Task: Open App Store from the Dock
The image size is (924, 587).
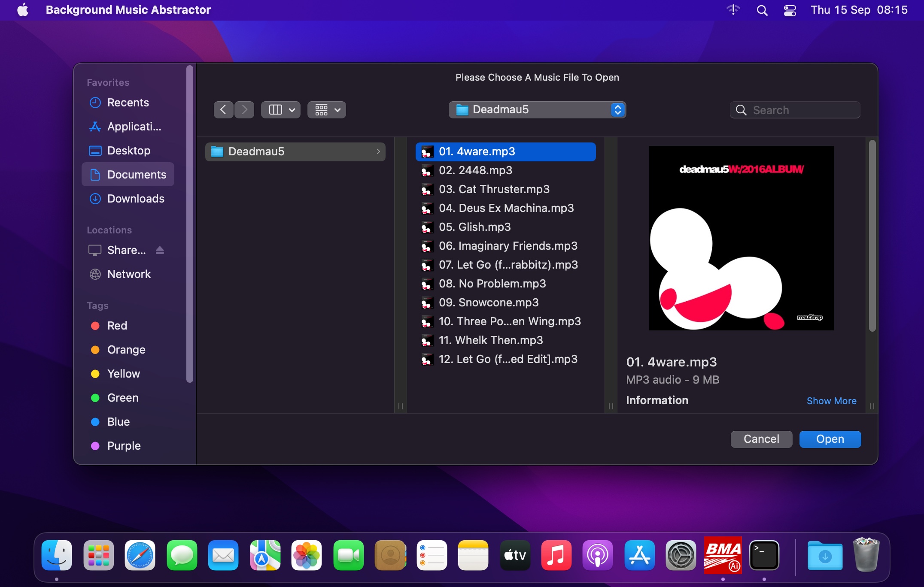Action: point(640,555)
